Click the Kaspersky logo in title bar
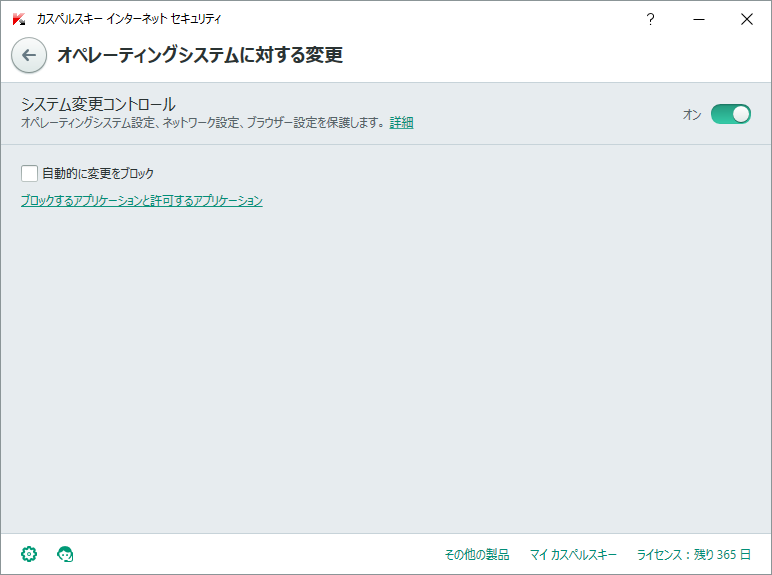 coord(19,19)
